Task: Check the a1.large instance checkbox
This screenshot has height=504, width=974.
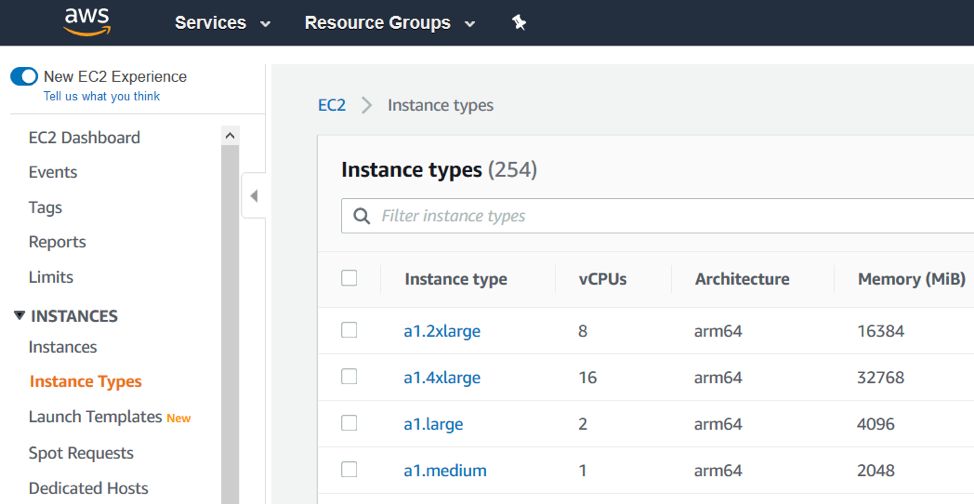Action: [x=349, y=423]
